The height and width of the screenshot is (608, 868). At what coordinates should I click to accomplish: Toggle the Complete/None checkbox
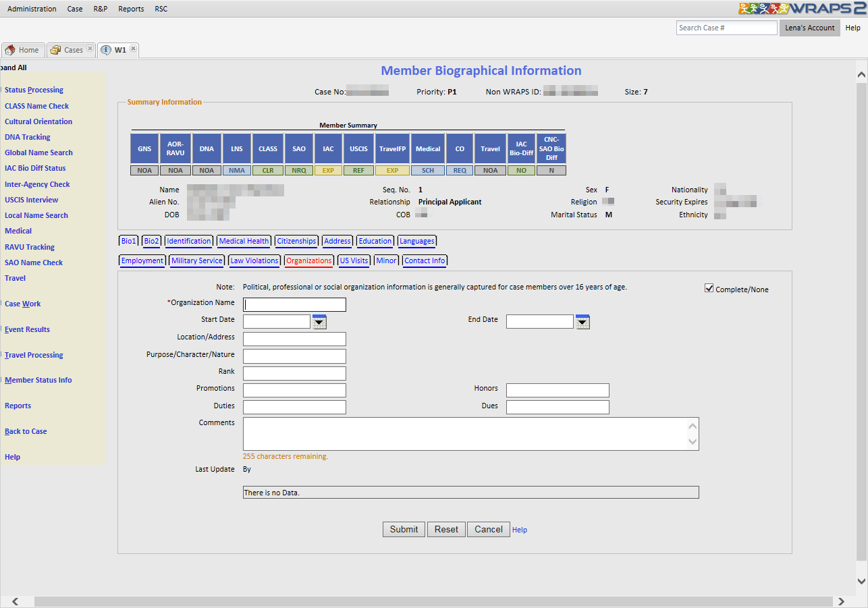point(709,288)
